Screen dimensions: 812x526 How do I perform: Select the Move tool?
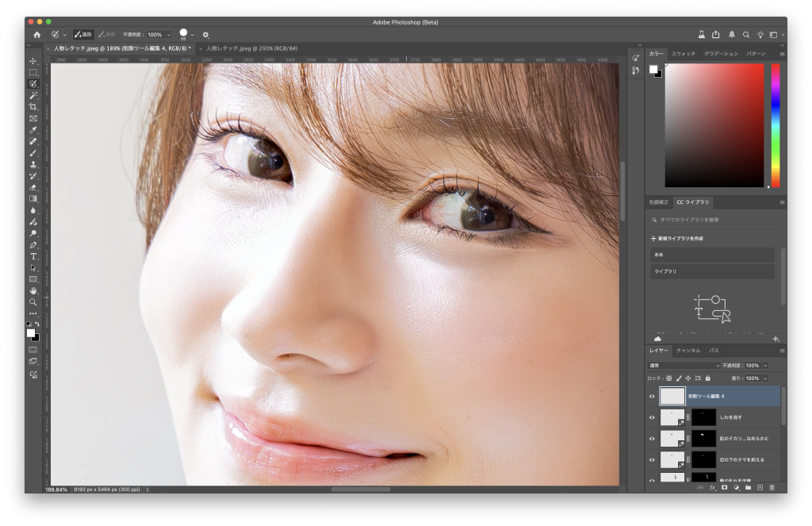(33, 61)
